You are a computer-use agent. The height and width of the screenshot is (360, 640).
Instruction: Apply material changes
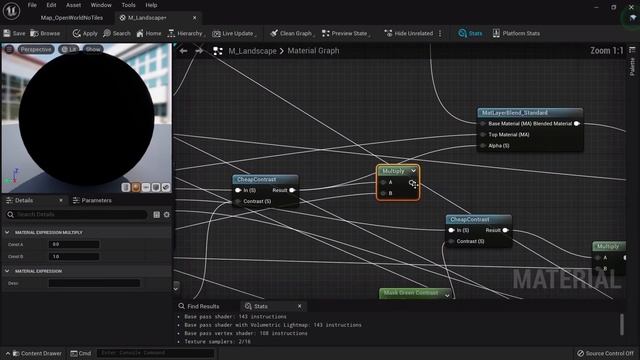[x=85, y=33]
